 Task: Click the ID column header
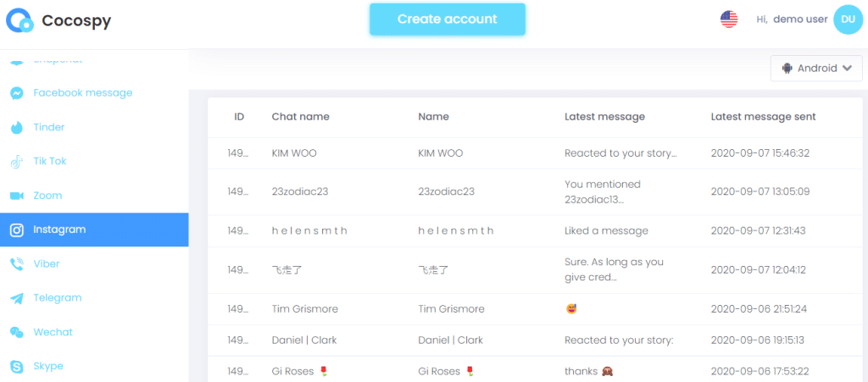pos(239,117)
